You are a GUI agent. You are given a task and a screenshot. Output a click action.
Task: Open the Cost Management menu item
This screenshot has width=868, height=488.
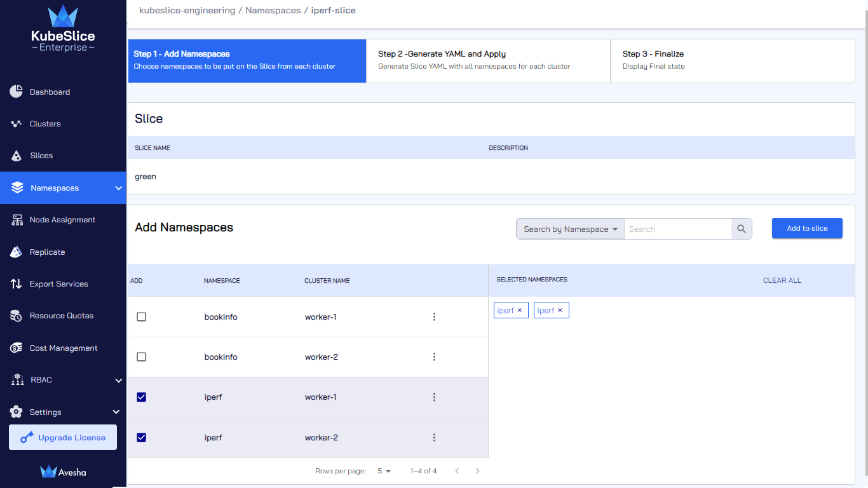(63, 348)
